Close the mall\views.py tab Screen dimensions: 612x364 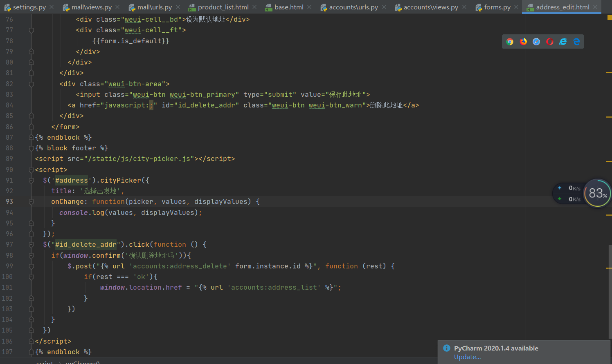click(117, 7)
